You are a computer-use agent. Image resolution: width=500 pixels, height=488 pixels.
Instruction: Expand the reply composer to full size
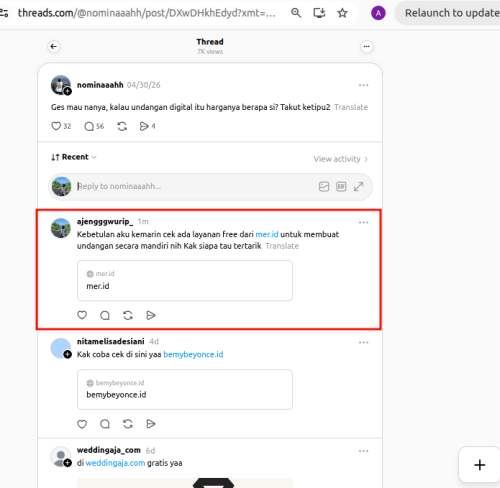(358, 186)
